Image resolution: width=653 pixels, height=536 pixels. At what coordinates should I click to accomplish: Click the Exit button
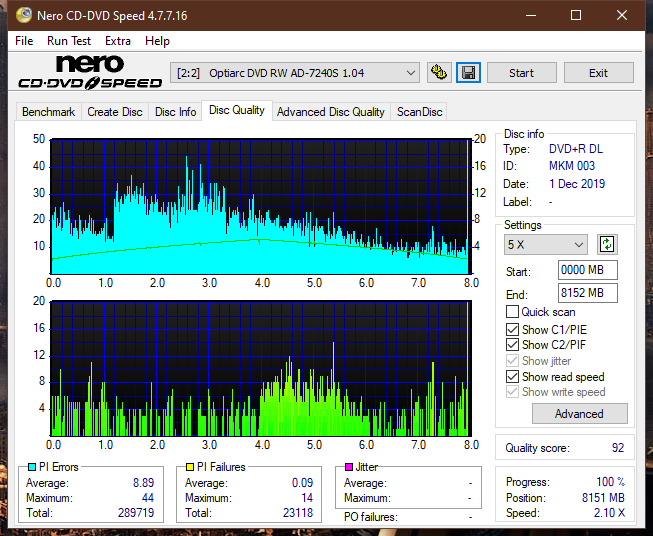click(598, 73)
